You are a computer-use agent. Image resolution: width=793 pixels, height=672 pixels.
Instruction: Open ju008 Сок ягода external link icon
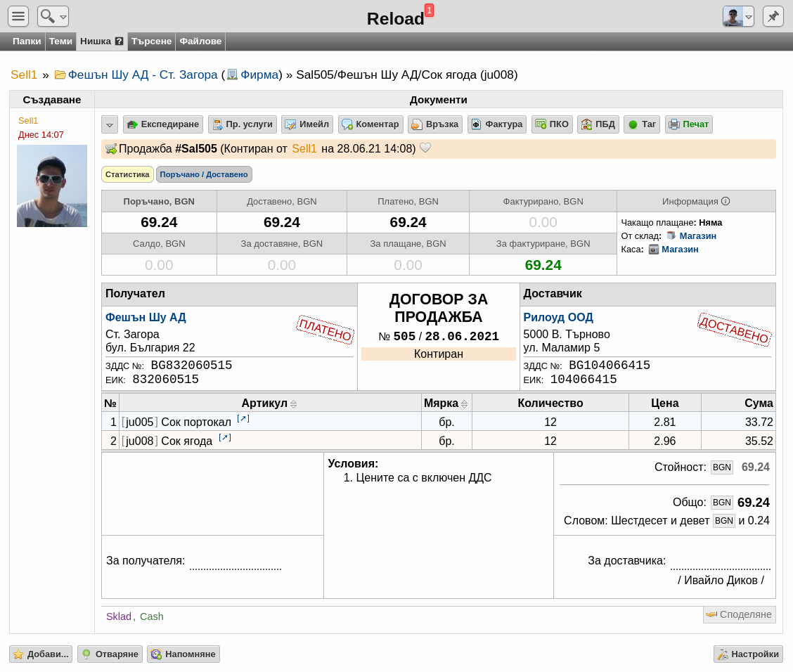[225, 438]
